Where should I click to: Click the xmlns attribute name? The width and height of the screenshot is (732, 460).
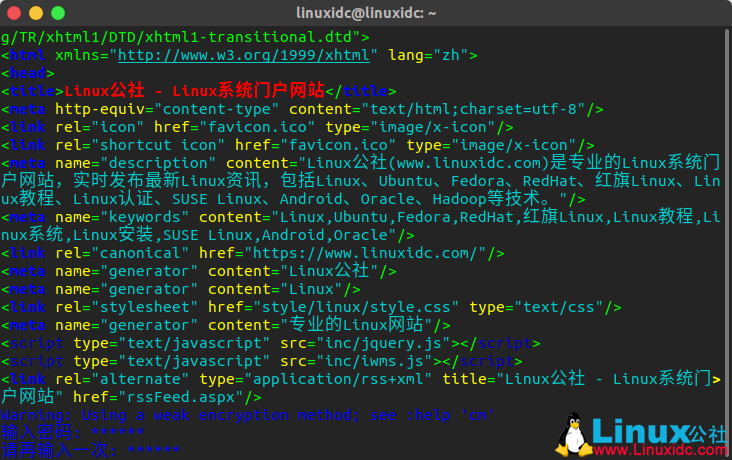pyautogui.click(x=77, y=55)
